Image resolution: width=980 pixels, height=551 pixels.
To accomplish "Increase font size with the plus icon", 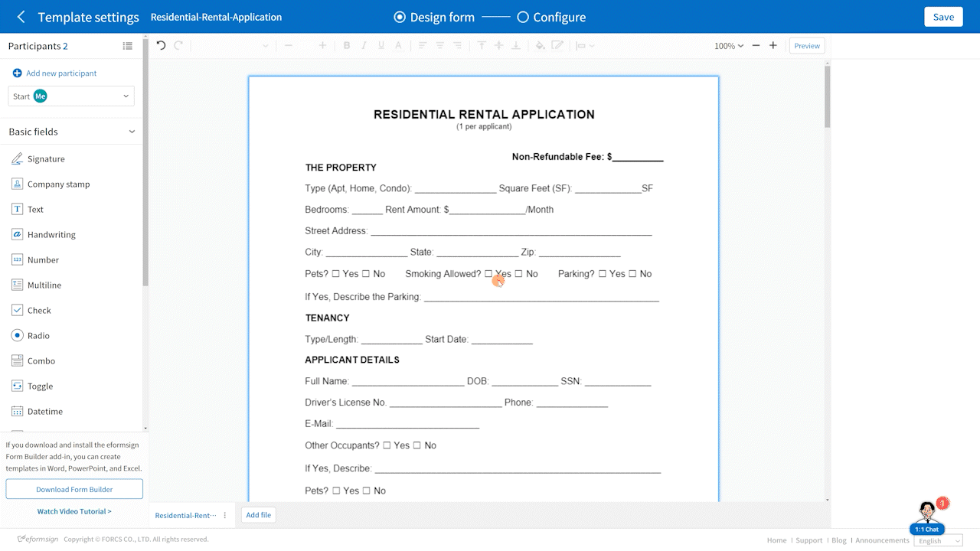I will pyautogui.click(x=323, y=46).
